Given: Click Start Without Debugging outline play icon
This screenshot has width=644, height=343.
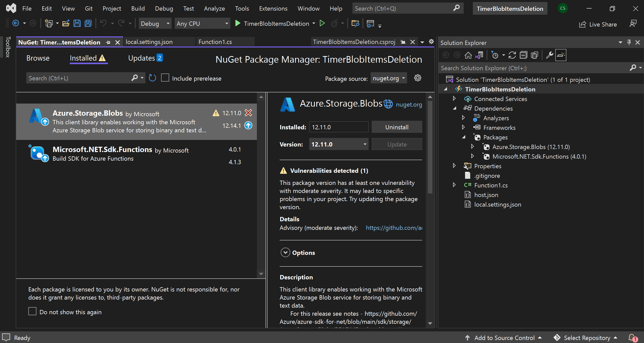Looking at the screenshot, I should (322, 23).
